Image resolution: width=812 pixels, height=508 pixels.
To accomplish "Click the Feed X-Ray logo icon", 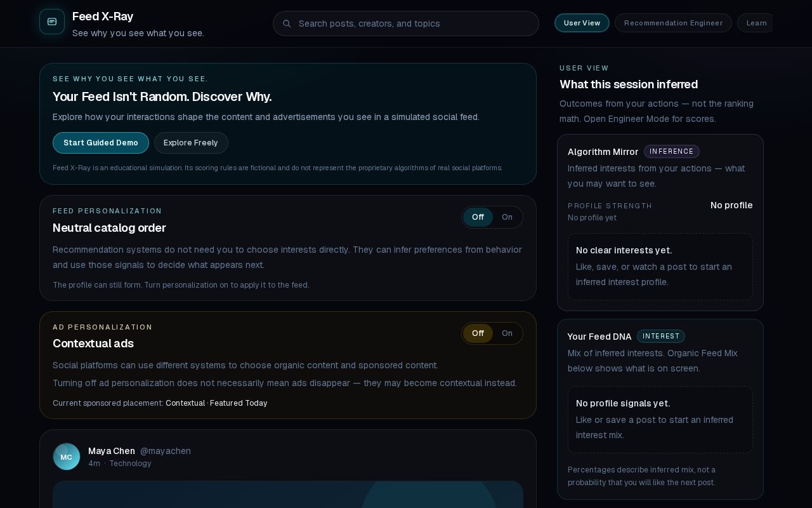I will (52, 22).
